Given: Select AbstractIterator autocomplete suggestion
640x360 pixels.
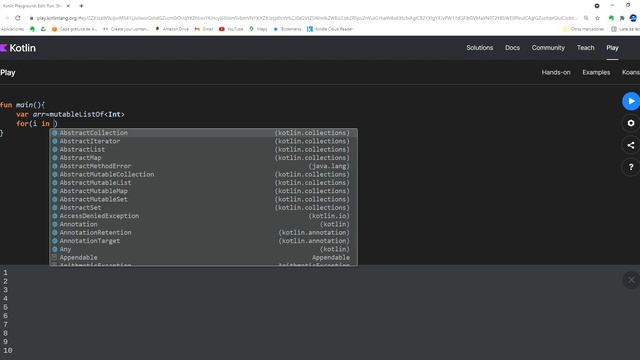Looking at the screenshot, I should 203,141.
